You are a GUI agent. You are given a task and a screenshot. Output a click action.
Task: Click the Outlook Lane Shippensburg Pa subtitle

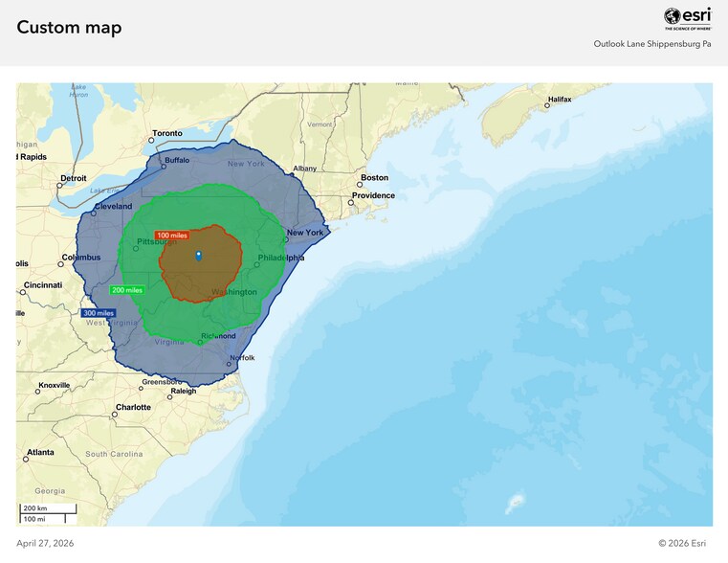[651, 44]
